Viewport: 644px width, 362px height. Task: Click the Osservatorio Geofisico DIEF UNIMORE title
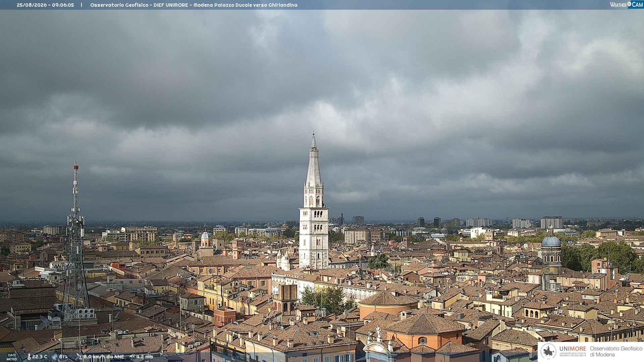(x=194, y=5)
